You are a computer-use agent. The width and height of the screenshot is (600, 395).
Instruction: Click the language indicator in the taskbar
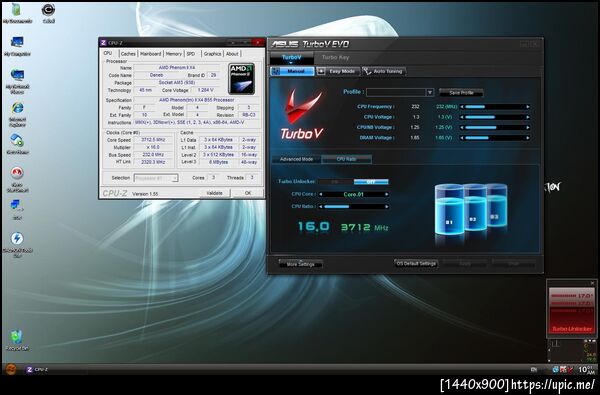[x=533, y=369]
